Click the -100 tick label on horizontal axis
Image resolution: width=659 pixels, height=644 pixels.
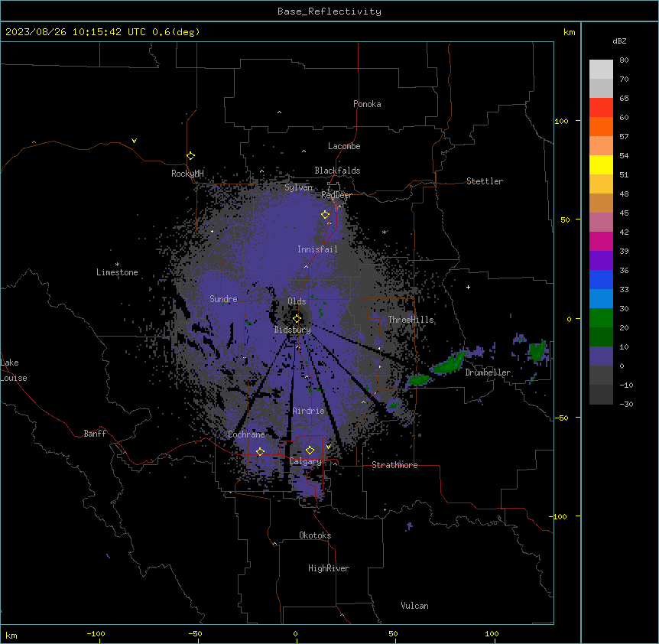coord(96,633)
